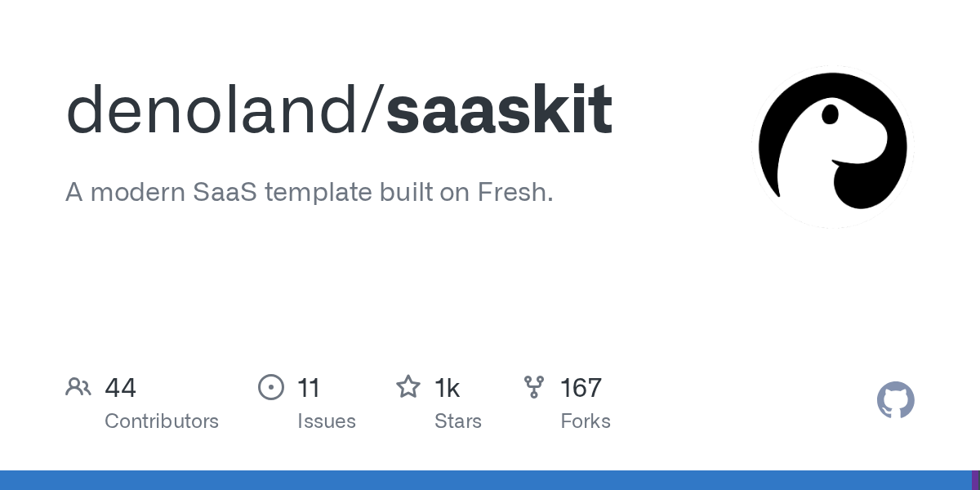Click the "Stars" label

coord(458,421)
